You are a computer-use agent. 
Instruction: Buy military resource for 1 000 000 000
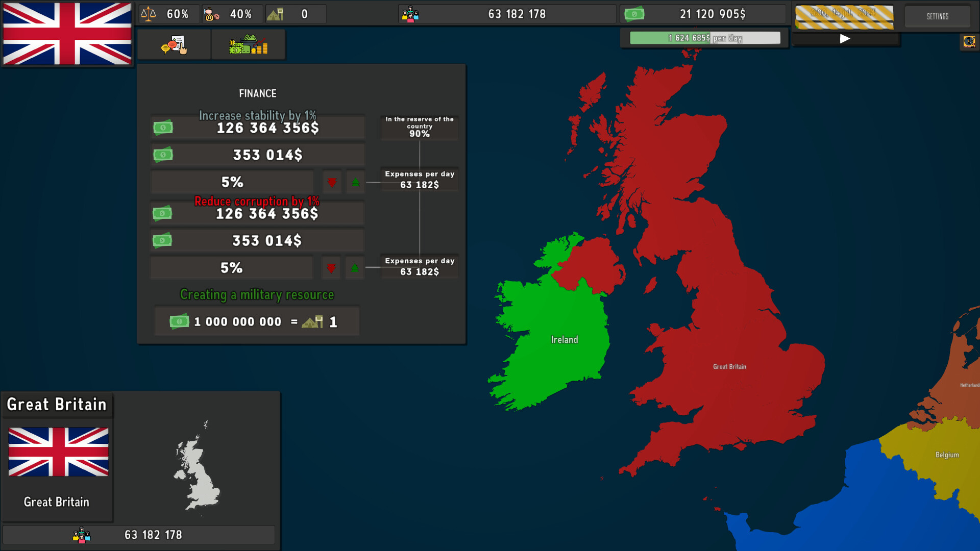click(257, 321)
